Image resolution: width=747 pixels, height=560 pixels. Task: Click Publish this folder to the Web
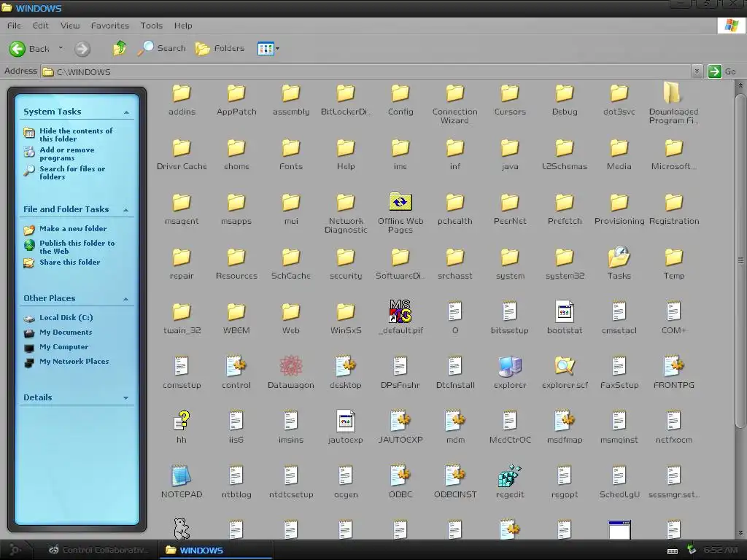tap(69, 247)
